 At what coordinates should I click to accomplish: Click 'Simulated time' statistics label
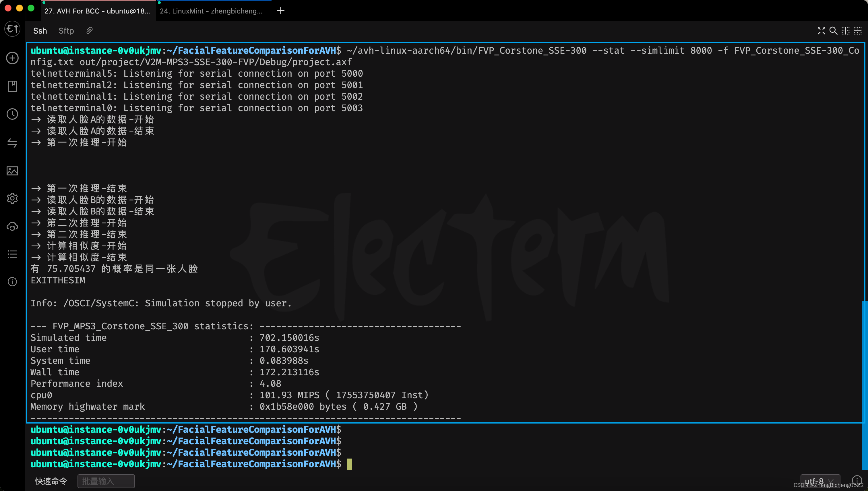click(68, 338)
